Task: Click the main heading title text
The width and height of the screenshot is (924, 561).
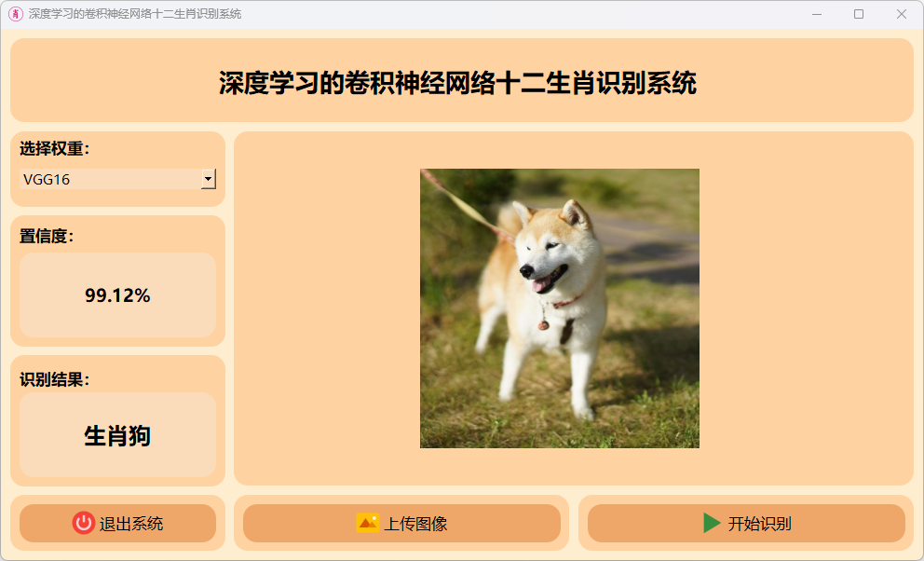Action: (x=458, y=83)
